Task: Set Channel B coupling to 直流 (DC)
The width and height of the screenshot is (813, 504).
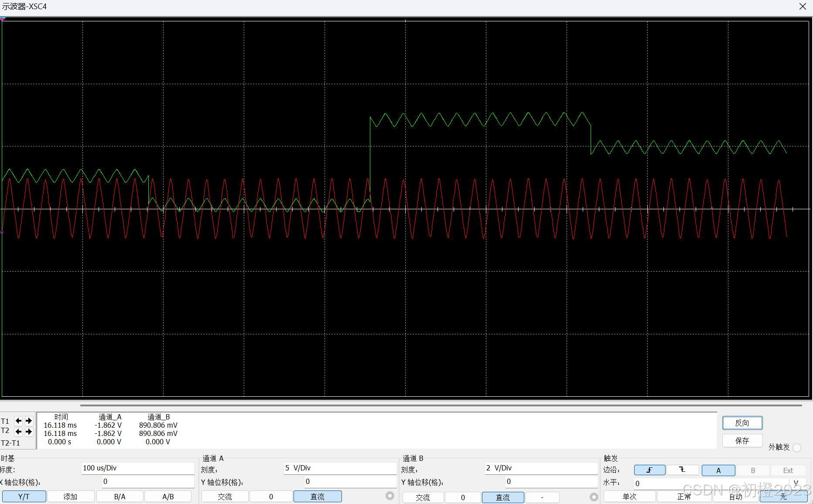Action: tap(503, 497)
